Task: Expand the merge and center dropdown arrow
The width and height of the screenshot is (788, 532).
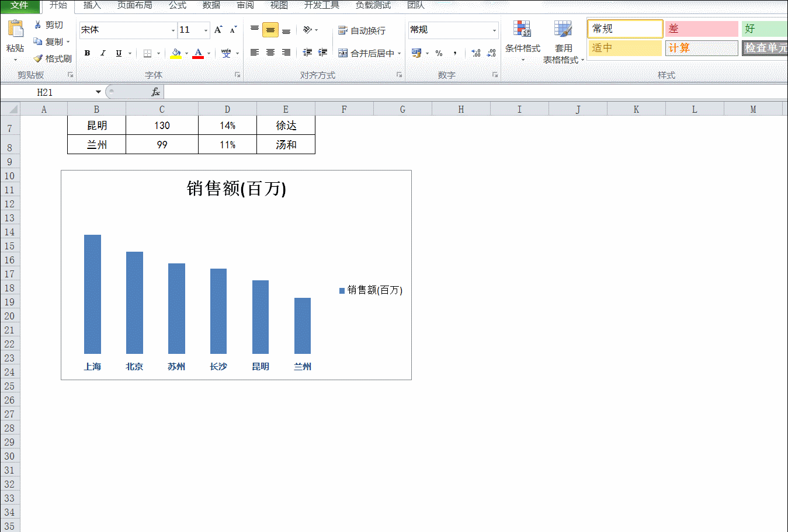Action: click(x=400, y=54)
